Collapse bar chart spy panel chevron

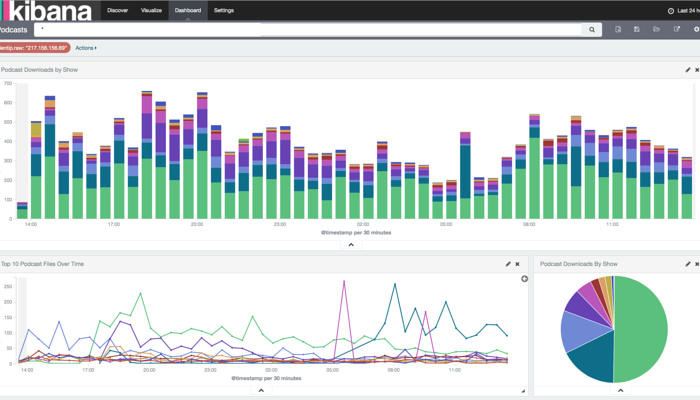pos(351,245)
